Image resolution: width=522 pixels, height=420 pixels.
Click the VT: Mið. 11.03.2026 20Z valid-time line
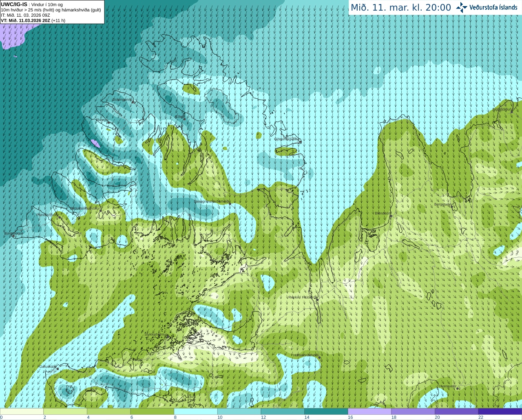33,20
